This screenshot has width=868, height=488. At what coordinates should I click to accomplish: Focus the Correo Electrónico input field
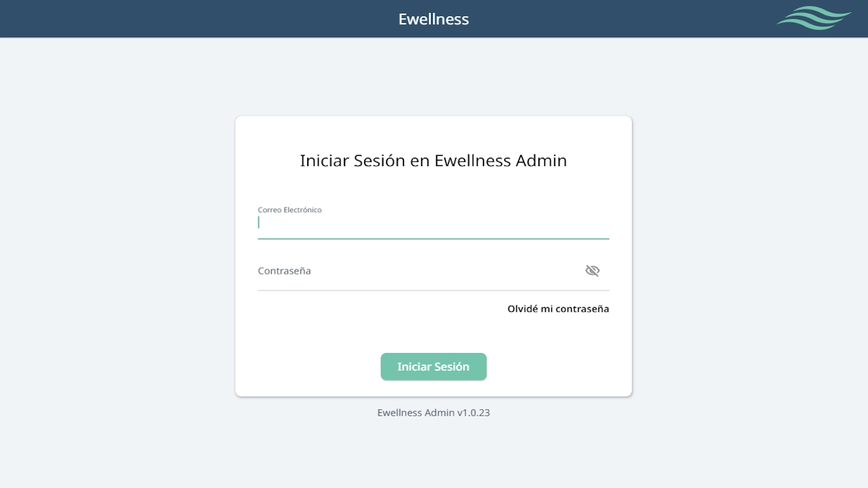(x=433, y=223)
